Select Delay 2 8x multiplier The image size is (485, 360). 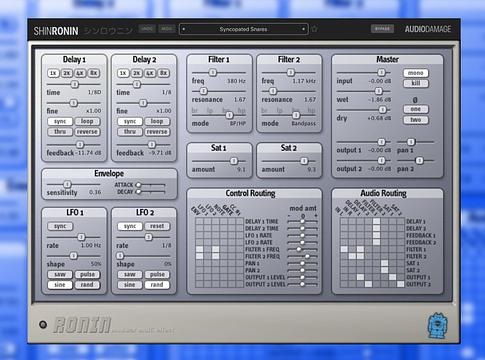coord(164,73)
